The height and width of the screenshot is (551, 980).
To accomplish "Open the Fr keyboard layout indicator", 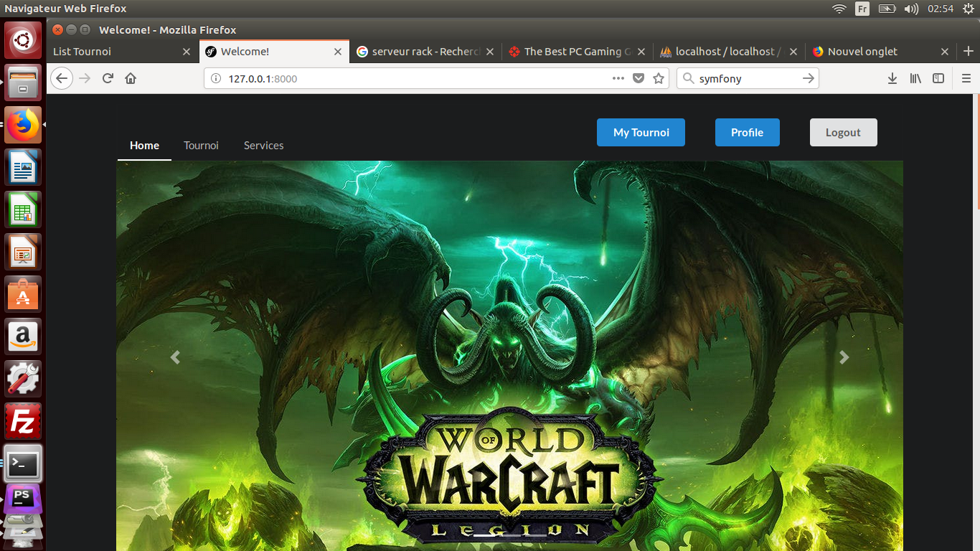I will pos(862,9).
